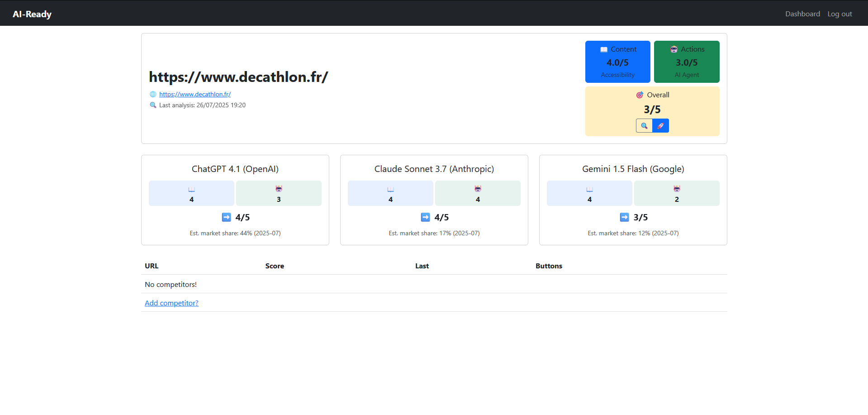Click Est. market share: 12% text
868x415 pixels.
[x=633, y=233]
